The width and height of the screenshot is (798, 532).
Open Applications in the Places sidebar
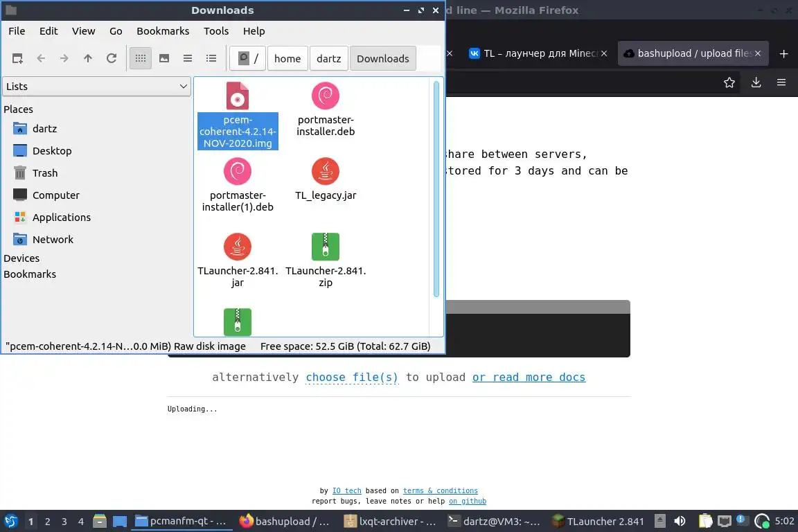tap(62, 218)
